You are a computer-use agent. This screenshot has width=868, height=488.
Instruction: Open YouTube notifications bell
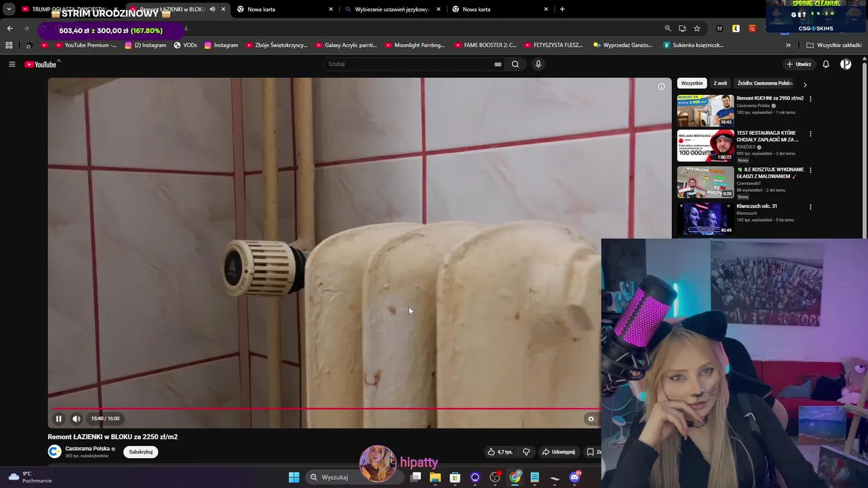pos(826,64)
